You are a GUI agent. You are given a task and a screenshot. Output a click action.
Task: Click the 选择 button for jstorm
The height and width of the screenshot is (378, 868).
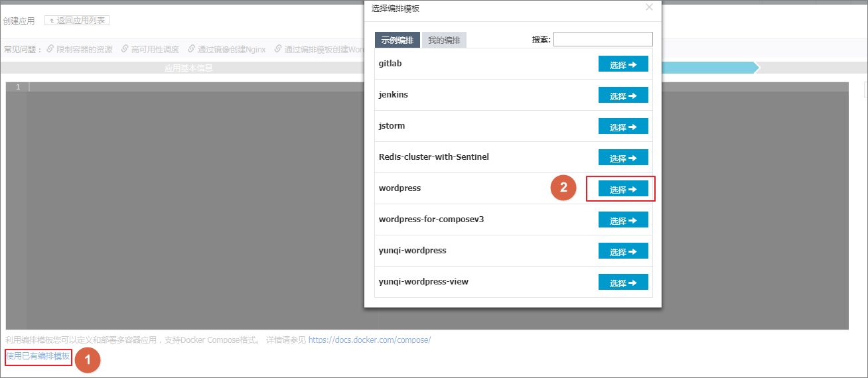click(623, 127)
